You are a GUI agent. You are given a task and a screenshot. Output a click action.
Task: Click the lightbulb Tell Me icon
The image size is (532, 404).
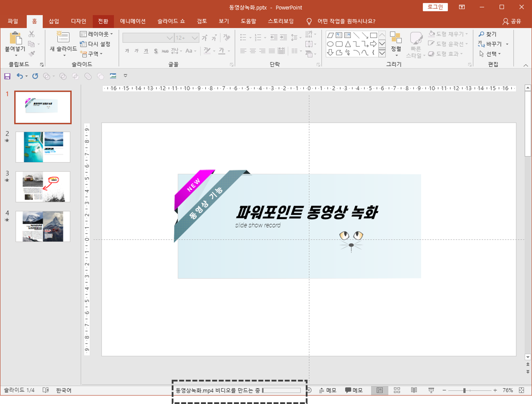coord(309,21)
